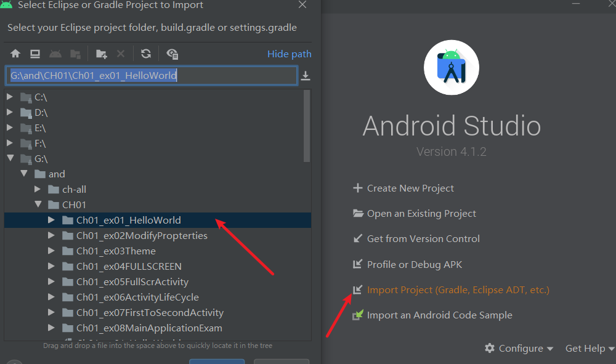Viewport: 616px width, 364px height.
Task: Expand the Ch01_ex03Theme folder arrow
Action: tap(52, 251)
